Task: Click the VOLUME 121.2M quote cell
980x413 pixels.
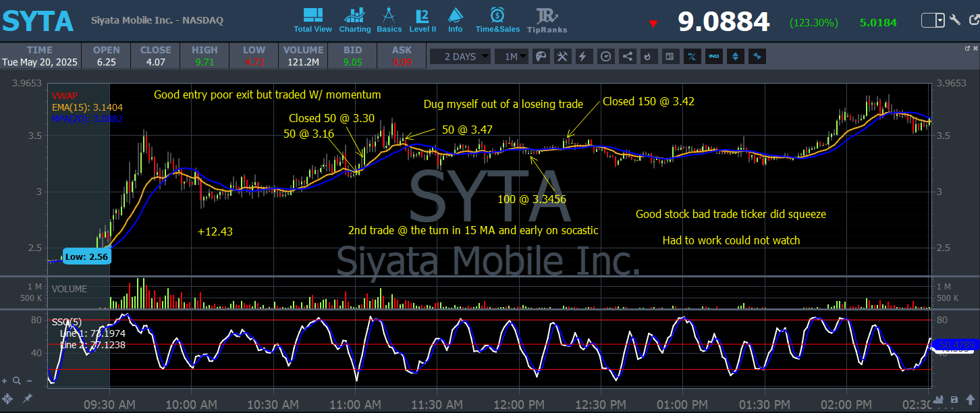Action: point(303,56)
